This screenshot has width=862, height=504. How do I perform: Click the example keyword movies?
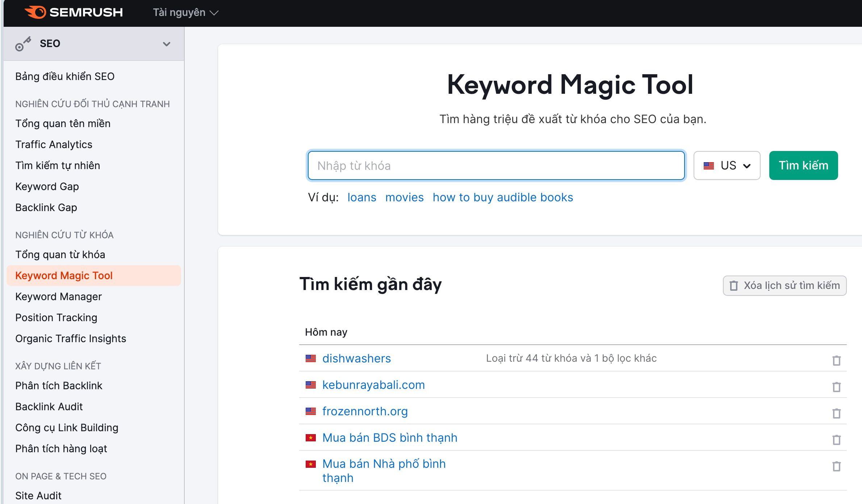[404, 197]
